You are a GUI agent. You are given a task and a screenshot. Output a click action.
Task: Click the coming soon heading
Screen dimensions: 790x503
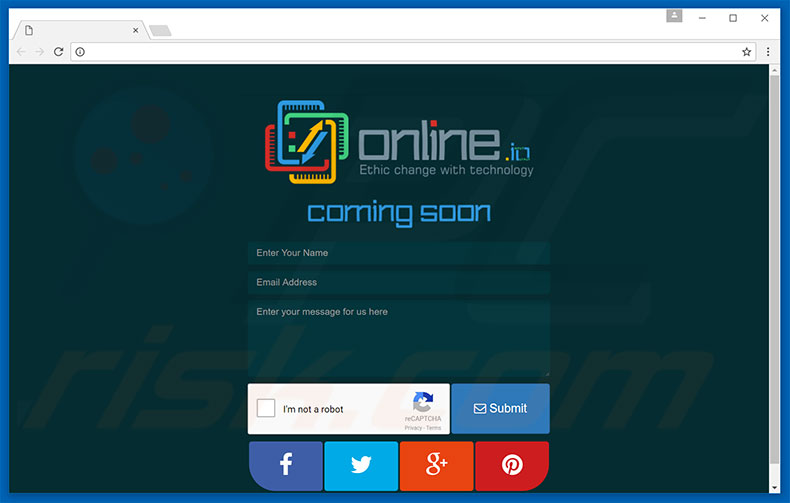[399, 213]
